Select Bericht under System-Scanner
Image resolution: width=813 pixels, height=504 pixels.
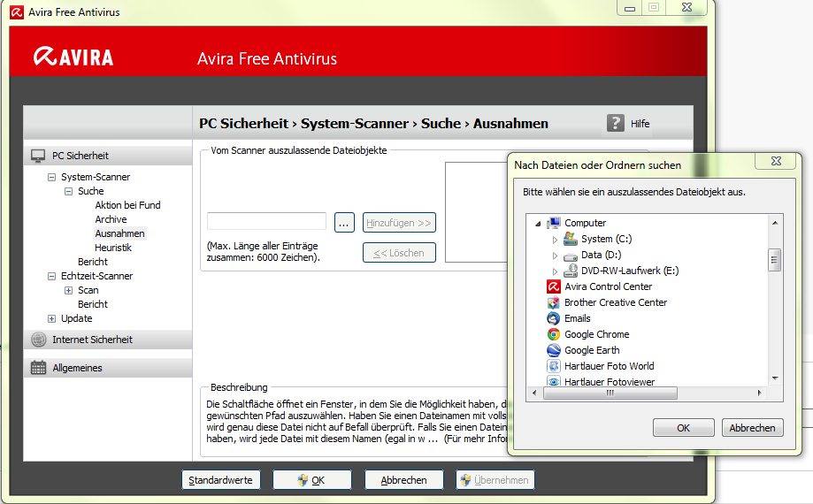[93, 262]
